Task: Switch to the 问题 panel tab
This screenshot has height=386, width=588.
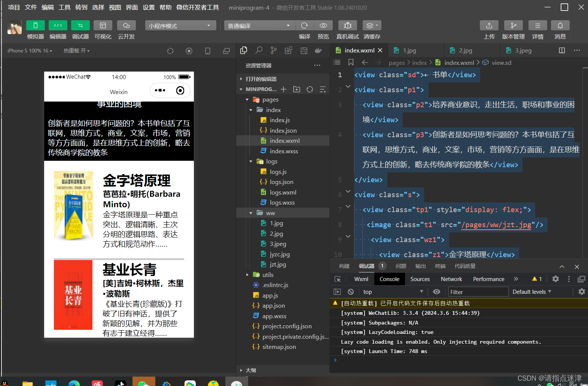Action: coord(401,266)
